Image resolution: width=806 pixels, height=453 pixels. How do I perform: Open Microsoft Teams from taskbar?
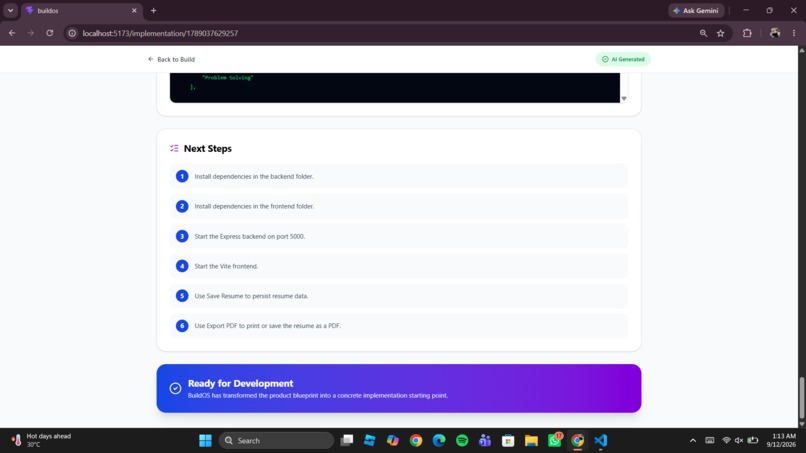click(x=485, y=441)
